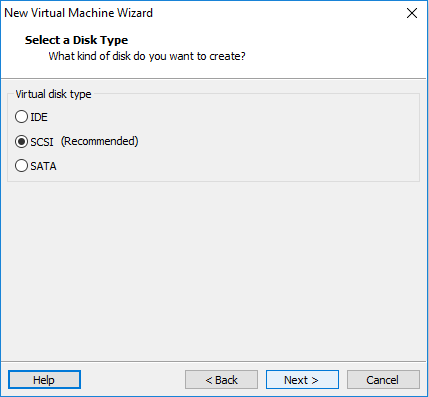Click the IDE option label text
Image resolution: width=429 pixels, height=397 pixels.
click(39, 117)
